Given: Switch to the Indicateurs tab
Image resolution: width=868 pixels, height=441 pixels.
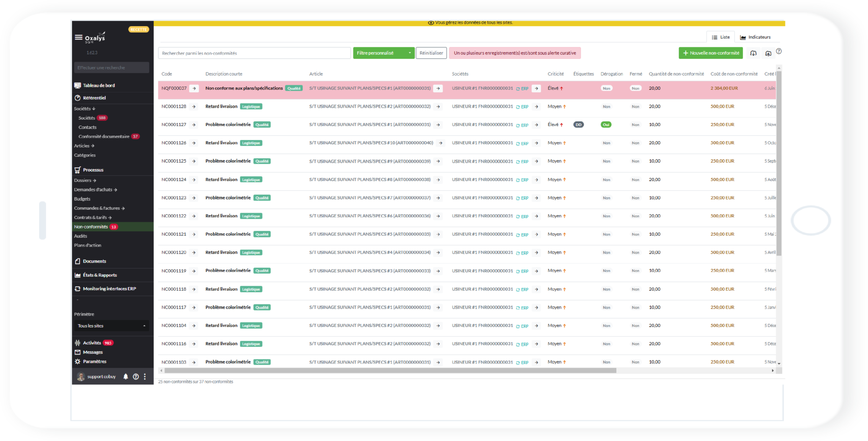Looking at the screenshot, I should point(755,37).
